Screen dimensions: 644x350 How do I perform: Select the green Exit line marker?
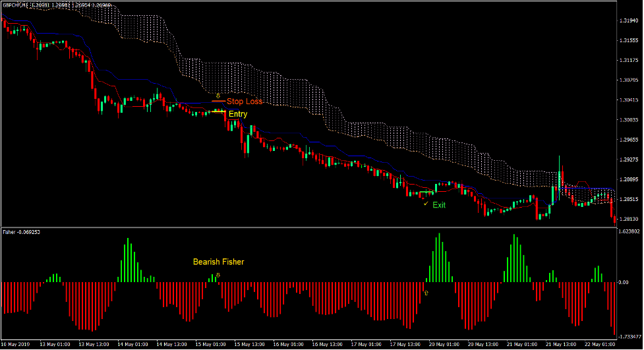426,192
